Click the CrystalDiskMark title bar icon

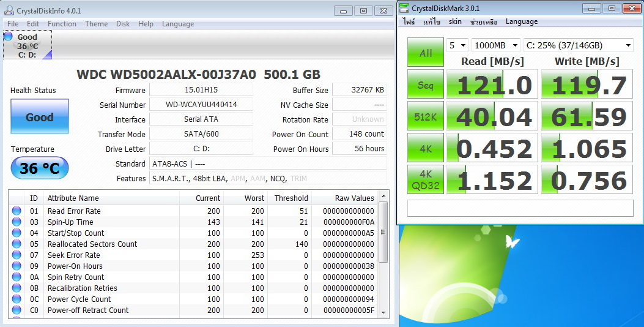point(404,8)
